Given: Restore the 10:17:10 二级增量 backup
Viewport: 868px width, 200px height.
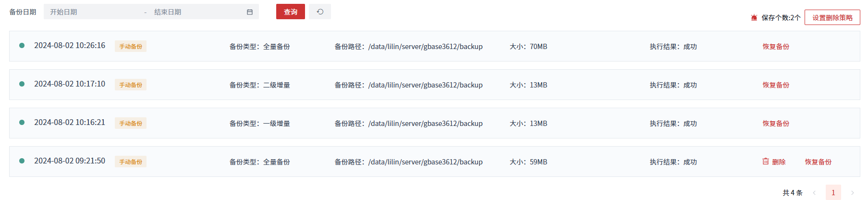Looking at the screenshot, I should click(776, 85).
